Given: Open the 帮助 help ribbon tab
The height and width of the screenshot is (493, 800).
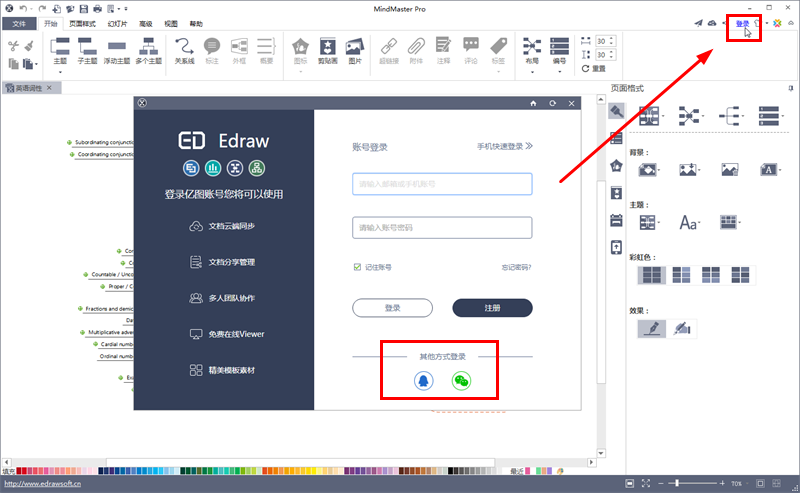Looking at the screenshot, I should click(x=196, y=23).
